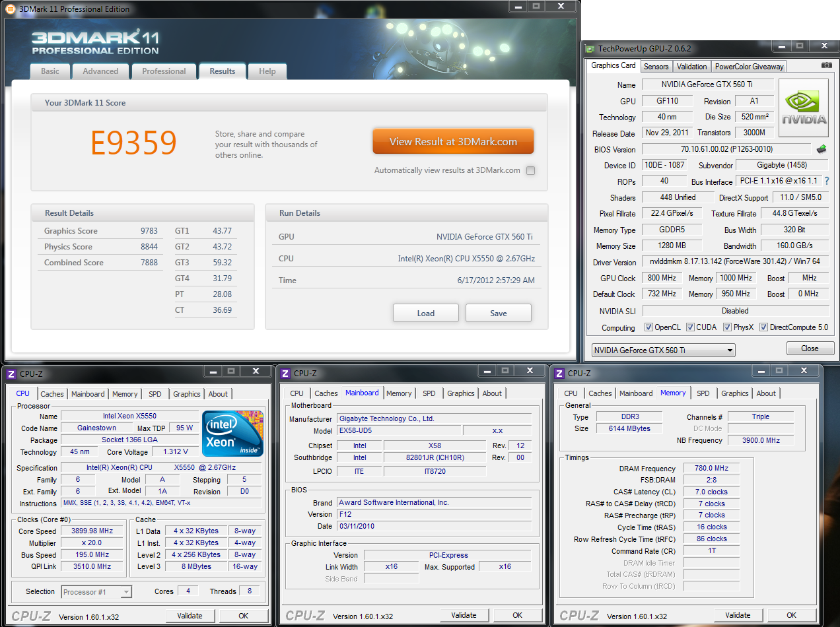Click the NVIDIA logo in GPU-Z
Image resolution: width=840 pixels, height=627 pixels.
coord(804,108)
